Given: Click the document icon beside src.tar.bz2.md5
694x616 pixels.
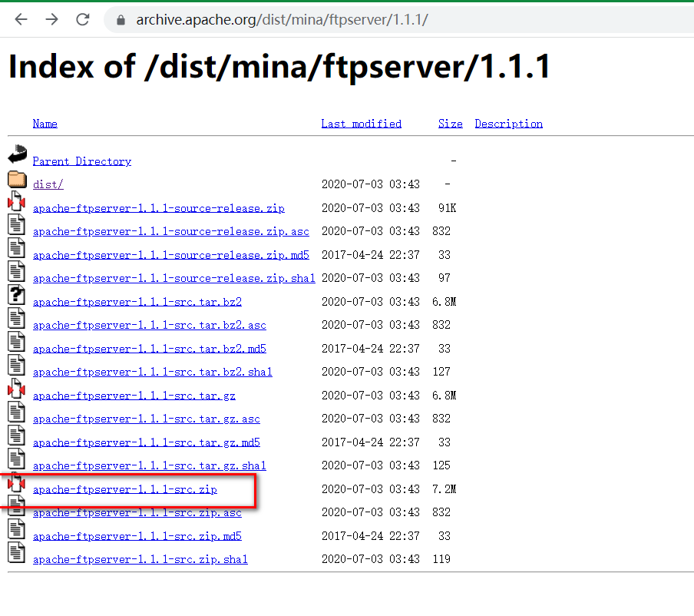Looking at the screenshot, I should [16, 342].
